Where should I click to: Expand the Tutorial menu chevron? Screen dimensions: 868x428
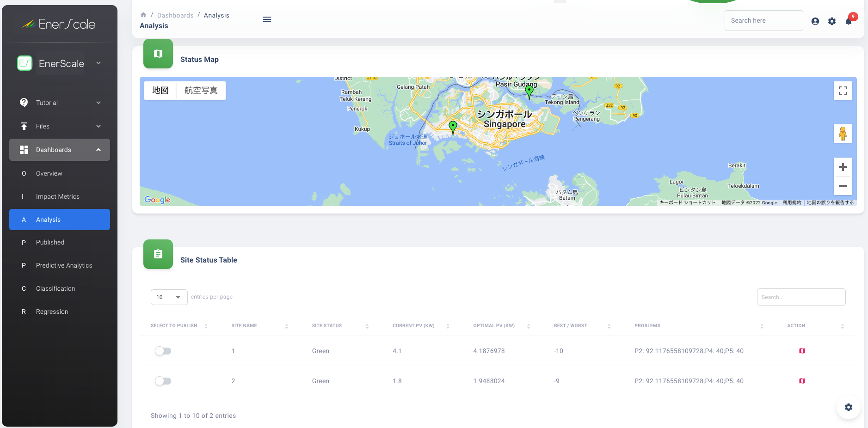coord(98,103)
